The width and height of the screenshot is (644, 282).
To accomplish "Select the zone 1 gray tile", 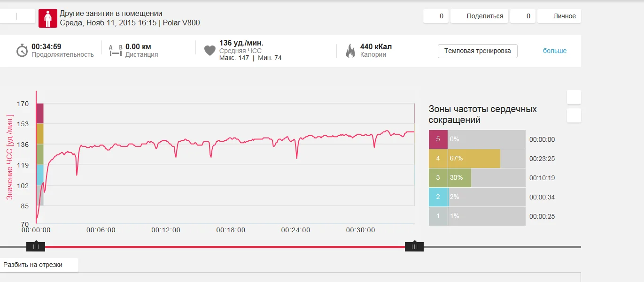I will [x=438, y=216].
